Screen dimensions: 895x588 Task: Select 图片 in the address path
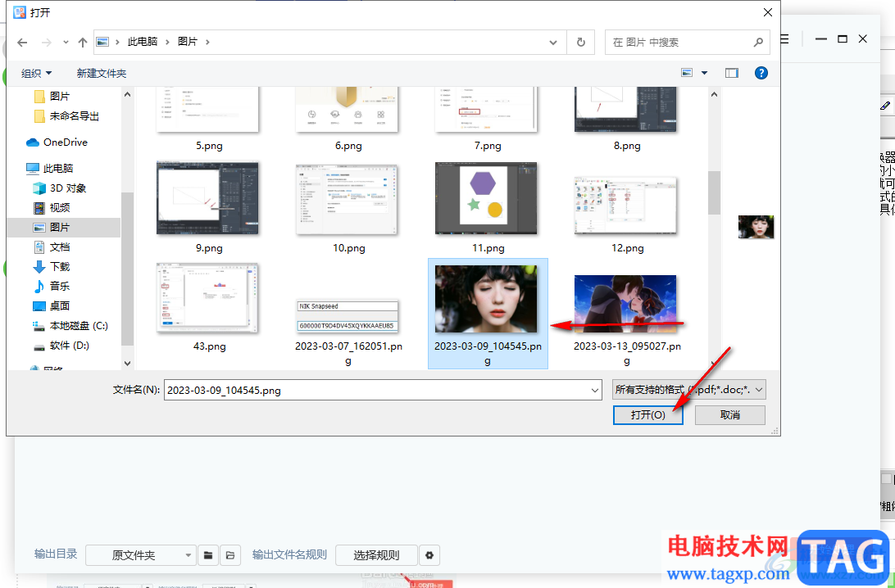point(187,42)
